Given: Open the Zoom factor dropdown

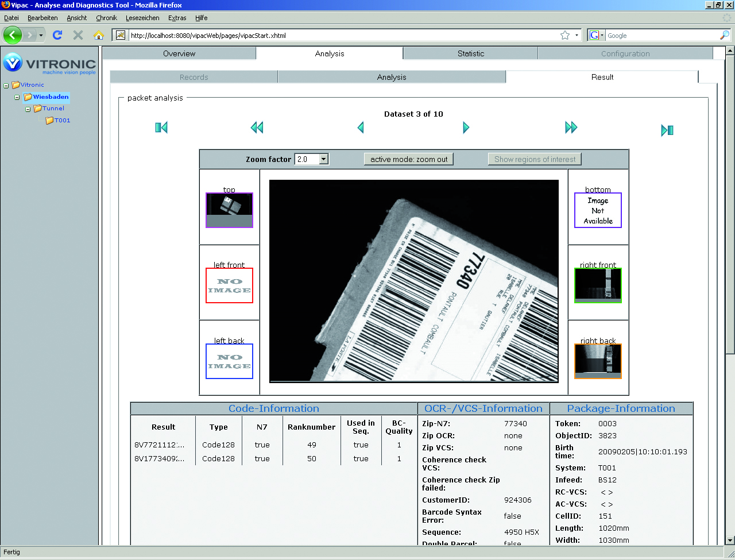Looking at the screenshot, I should pos(324,159).
